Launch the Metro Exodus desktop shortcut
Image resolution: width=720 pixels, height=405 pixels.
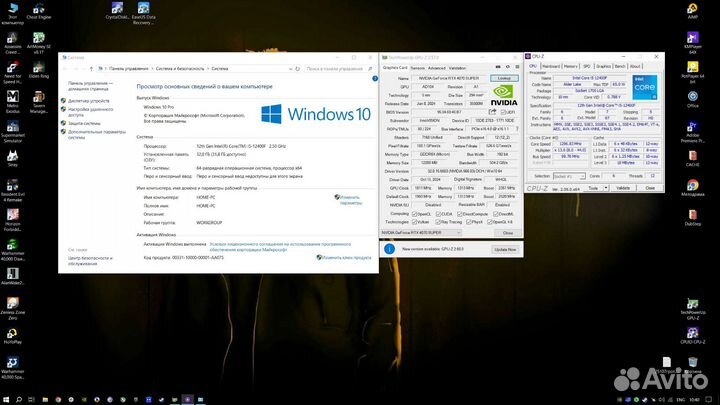12,102
